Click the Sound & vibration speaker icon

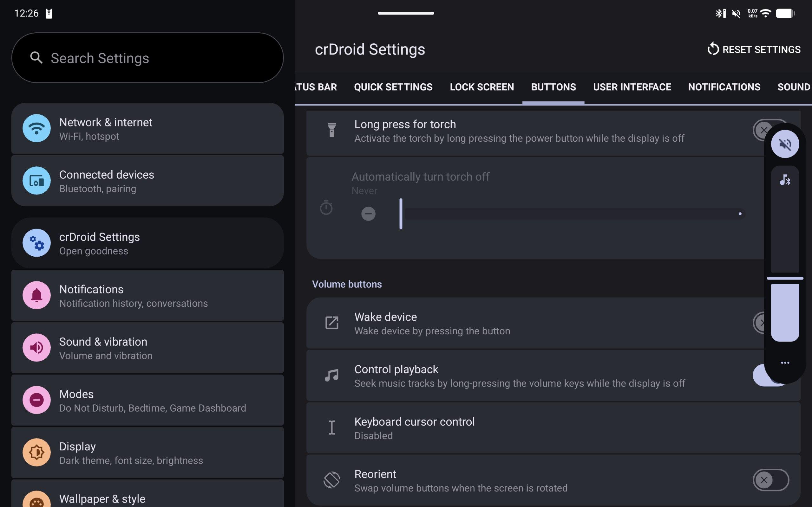coord(36,347)
